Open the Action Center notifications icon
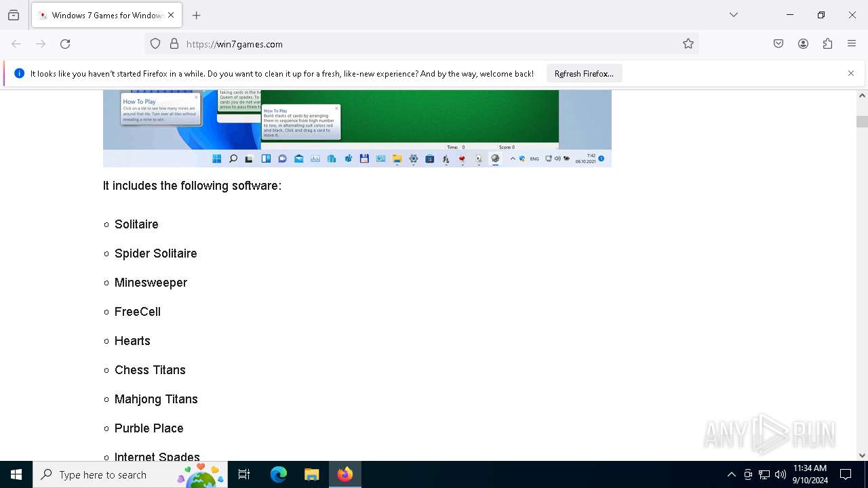Viewport: 868px width, 488px height. pos(846,474)
